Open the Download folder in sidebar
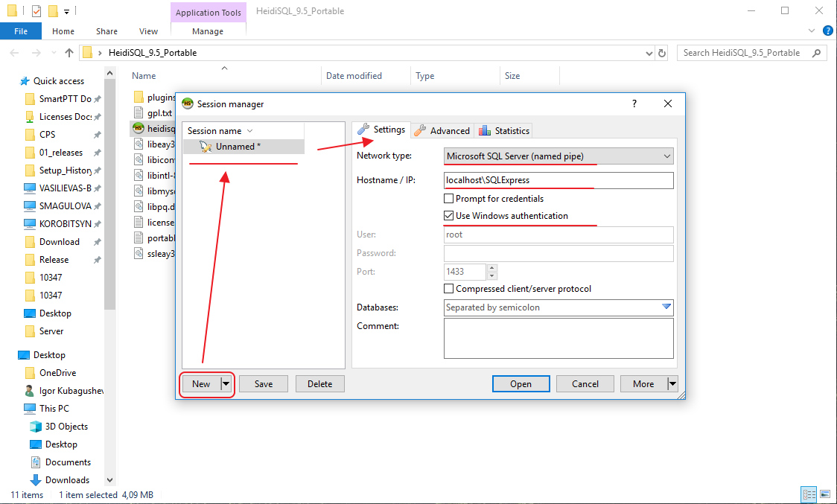The width and height of the screenshot is (837, 504). 60,242
